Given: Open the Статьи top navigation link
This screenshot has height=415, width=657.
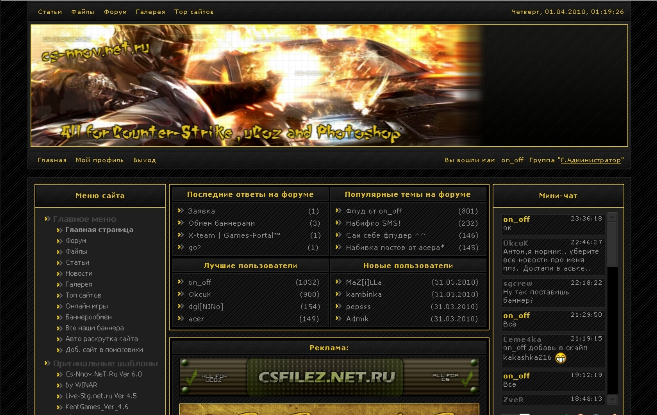Looking at the screenshot, I should pyautogui.click(x=50, y=12).
